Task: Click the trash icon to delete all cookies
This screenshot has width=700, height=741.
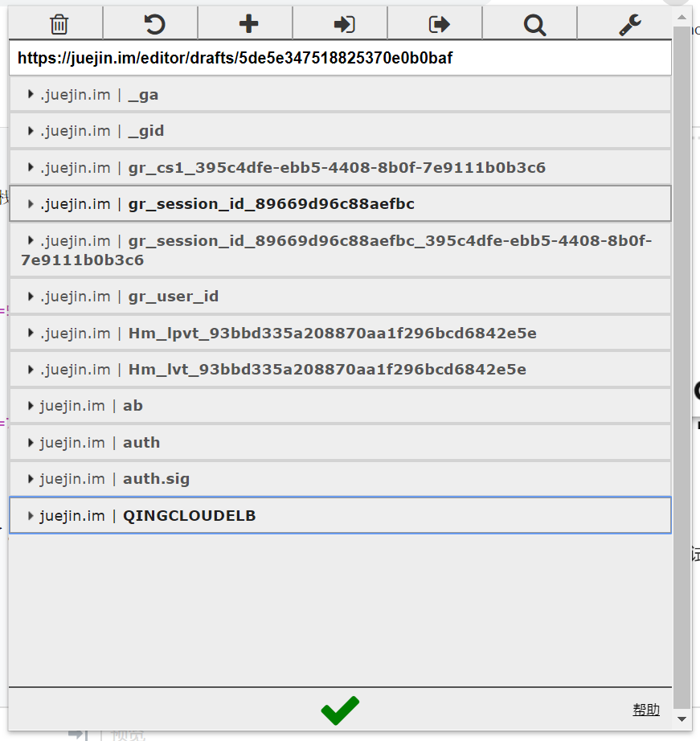Action: pyautogui.click(x=59, y=24)
